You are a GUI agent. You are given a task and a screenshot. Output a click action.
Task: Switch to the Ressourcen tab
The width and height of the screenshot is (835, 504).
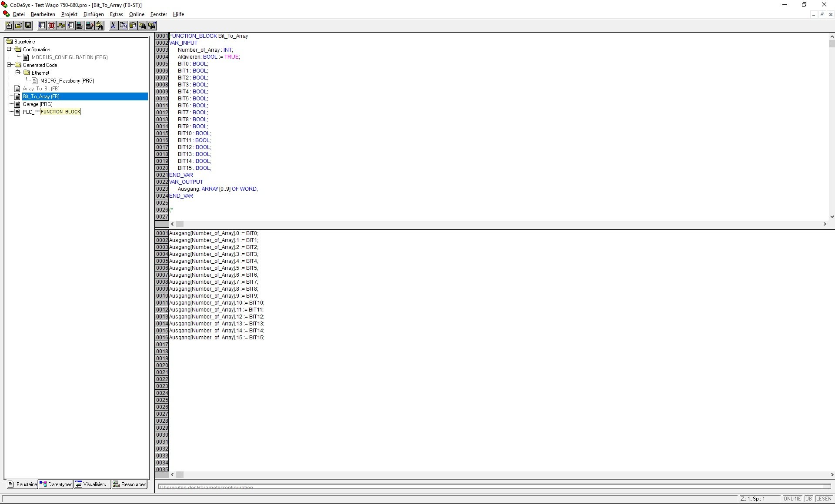[x=130, y=484]
